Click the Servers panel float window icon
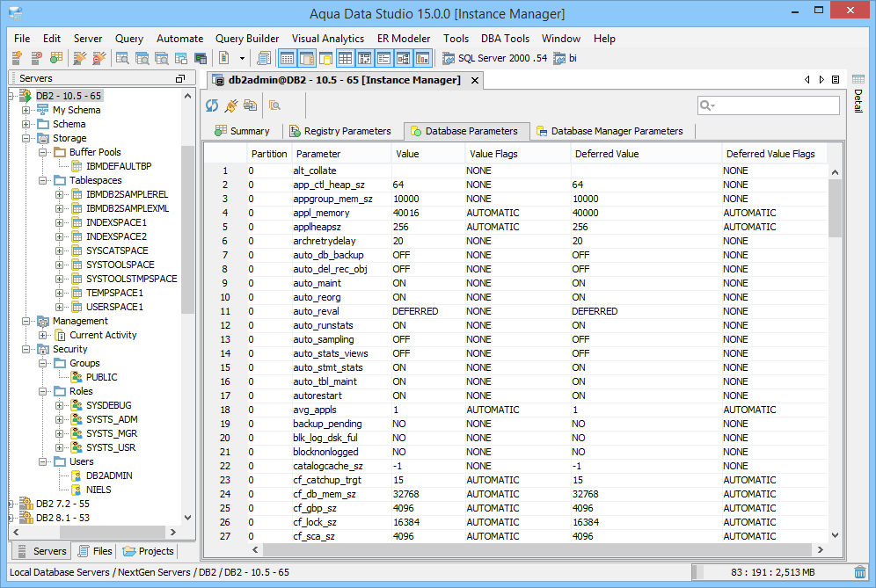 [180, 79]
